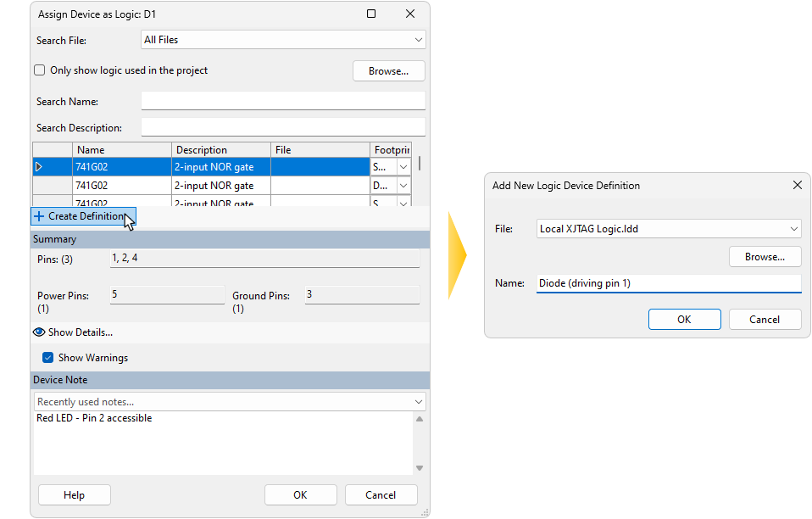Open the Search File dropdown
812x519 pixels.
pos(418,40)
